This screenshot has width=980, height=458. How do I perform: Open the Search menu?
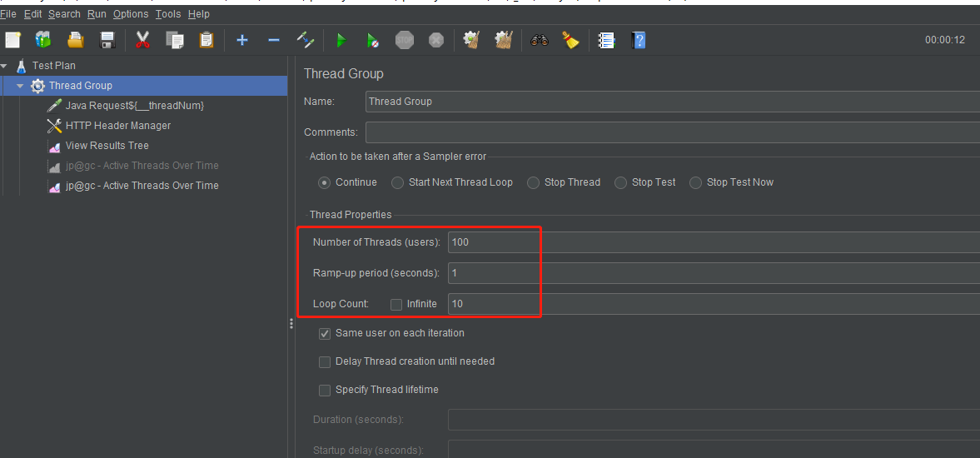click(x=64, y=14)
